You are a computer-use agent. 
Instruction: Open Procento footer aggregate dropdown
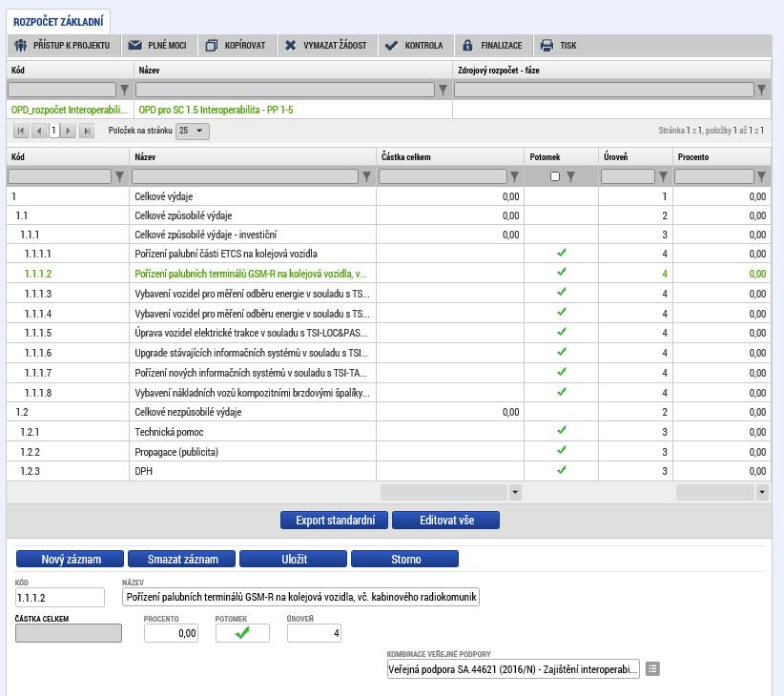(761, 493)
